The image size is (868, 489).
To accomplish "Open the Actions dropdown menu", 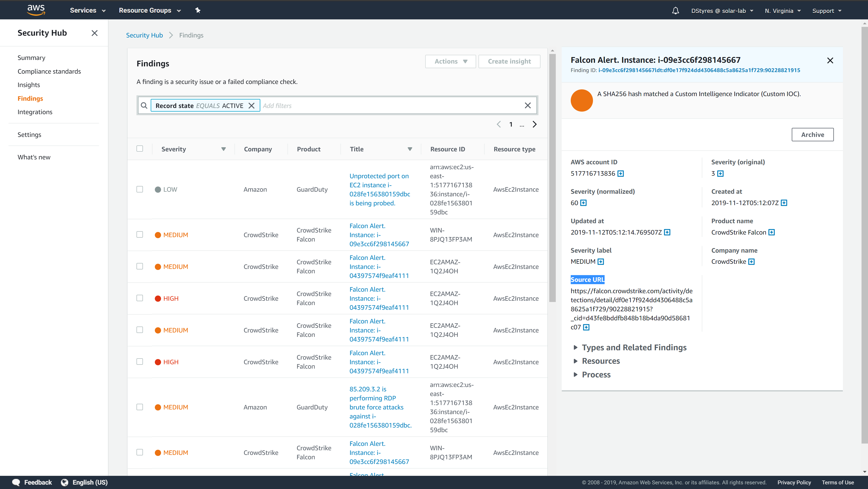I will pos(449,61).
